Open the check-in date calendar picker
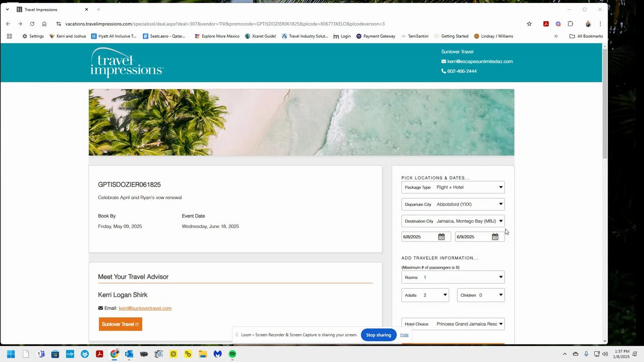 [441, 237]
